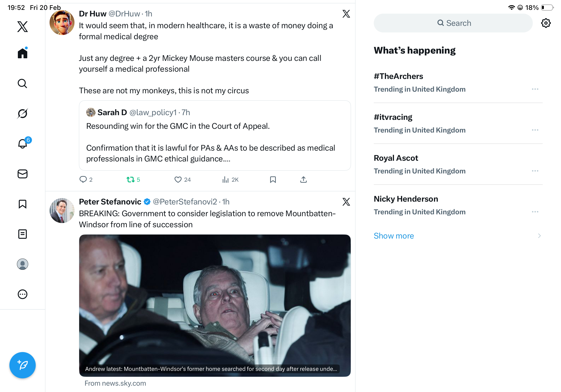Click the Search input field
The image size is (561, 392).
click(453, 23)
